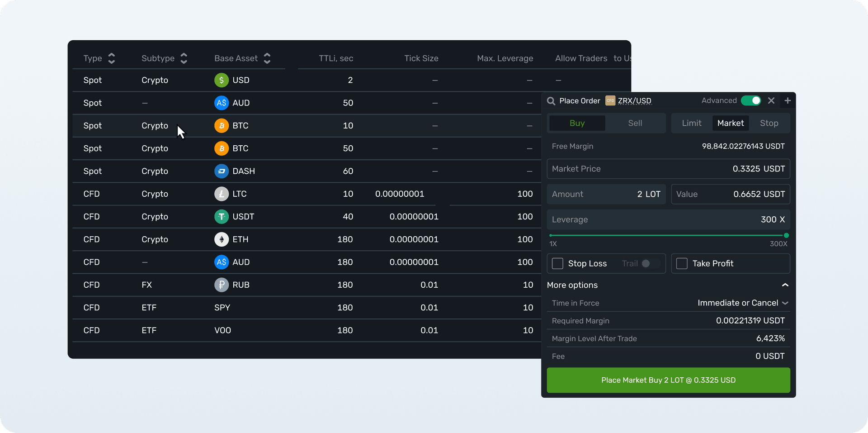The height and width of the screenshot is (433, 868).
Task: Sort table by Type column
Action: click(111, 58)
